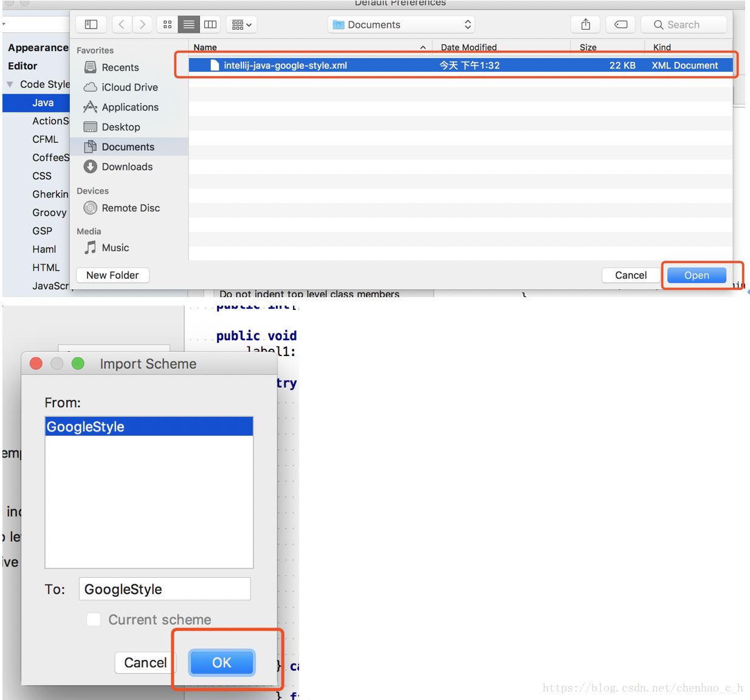Toggle the sidebar view icon
750x700 pixels.
(91, 24)
